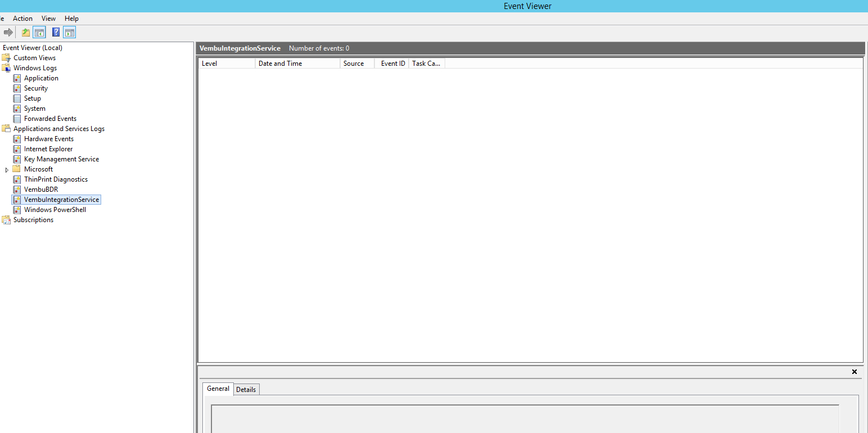Expand the Microsoft folder in the tree
The height and width of the screenshot is (433, 868).
pyautogui.click(x=7, y=169)
